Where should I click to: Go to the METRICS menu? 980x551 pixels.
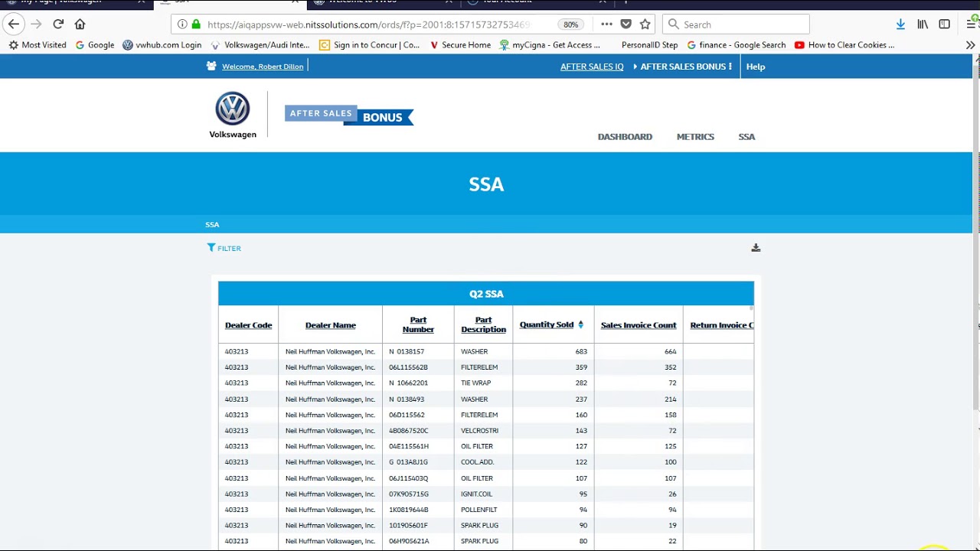tap(695, 137)
